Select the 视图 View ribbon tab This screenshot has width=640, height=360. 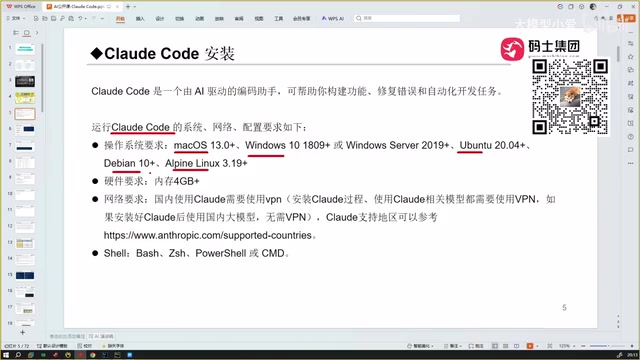click(259, 19)
